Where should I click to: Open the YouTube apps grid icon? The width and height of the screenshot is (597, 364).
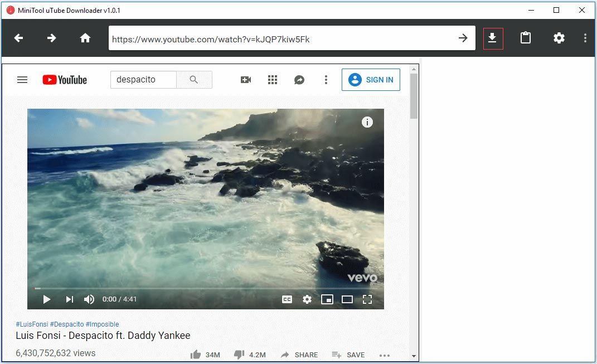(273, 80)
